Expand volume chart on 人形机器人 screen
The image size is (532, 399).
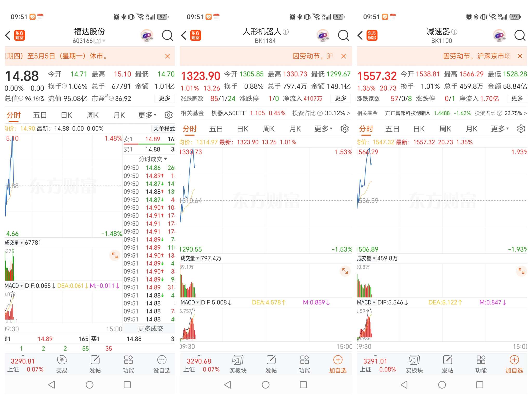click(345, 271)
